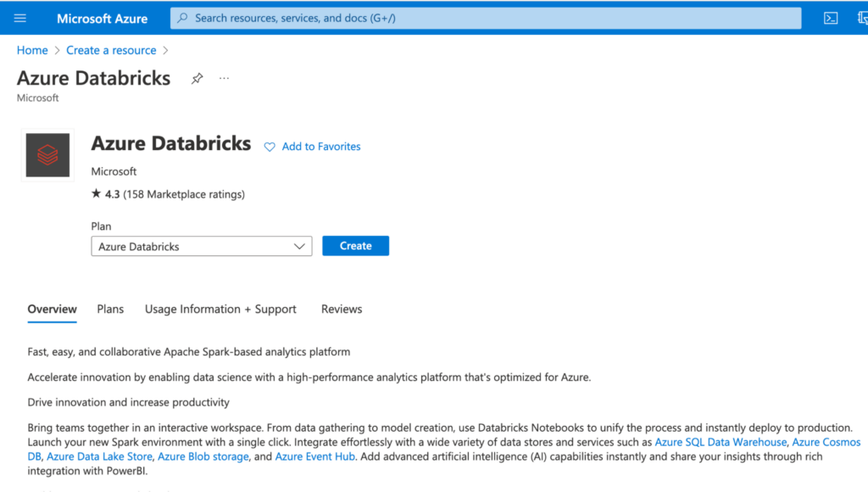
Task: Open the hamburger portal menu
Action: [20, 18]
